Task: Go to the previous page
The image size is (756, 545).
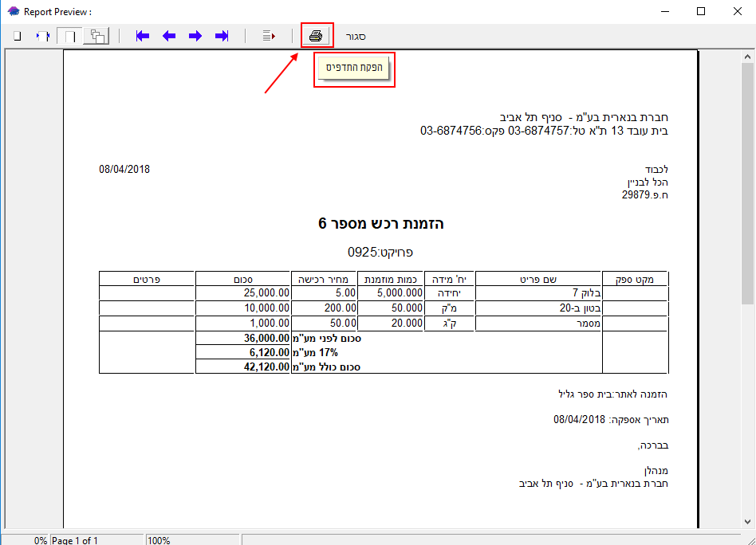Action: (x=169, y=36)
